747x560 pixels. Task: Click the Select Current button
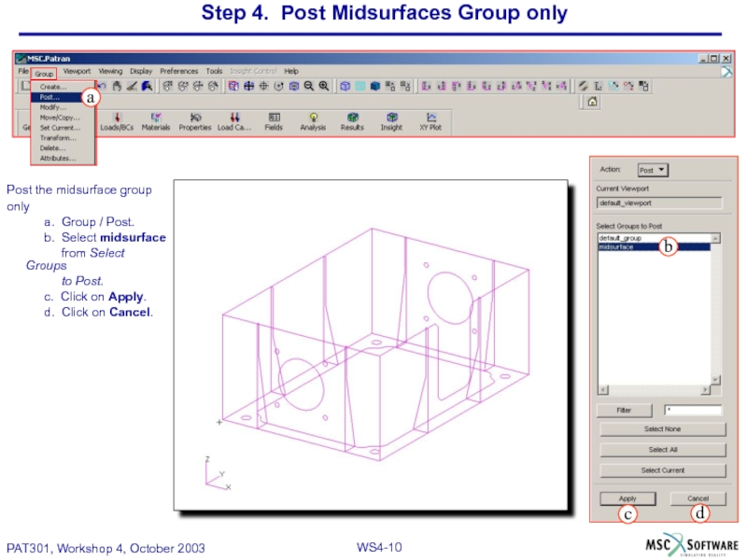663,470
